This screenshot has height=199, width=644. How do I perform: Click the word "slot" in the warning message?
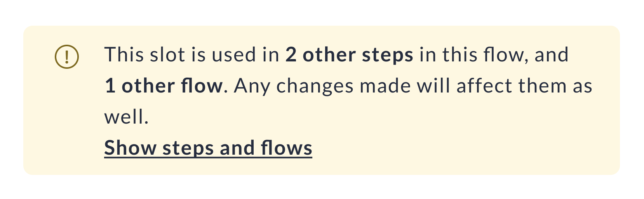pyautogui.click(x=167, y=55)
